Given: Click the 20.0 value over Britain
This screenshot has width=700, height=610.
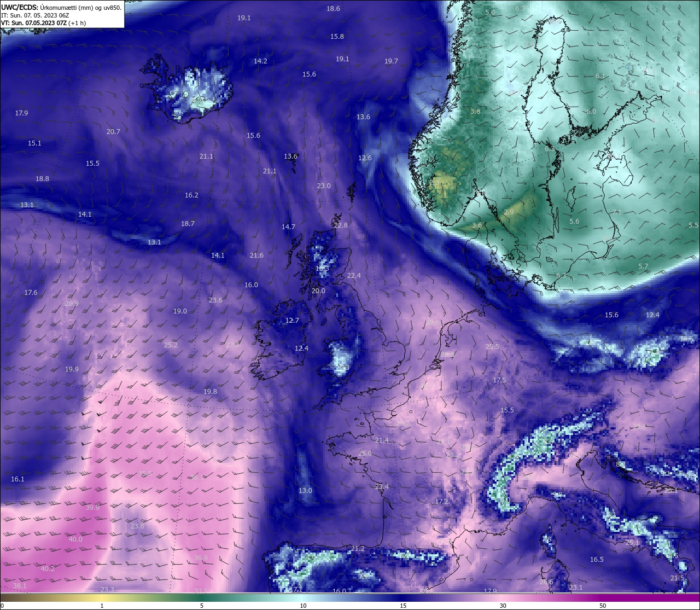Looking at the screenshot, I should point(318,291).
